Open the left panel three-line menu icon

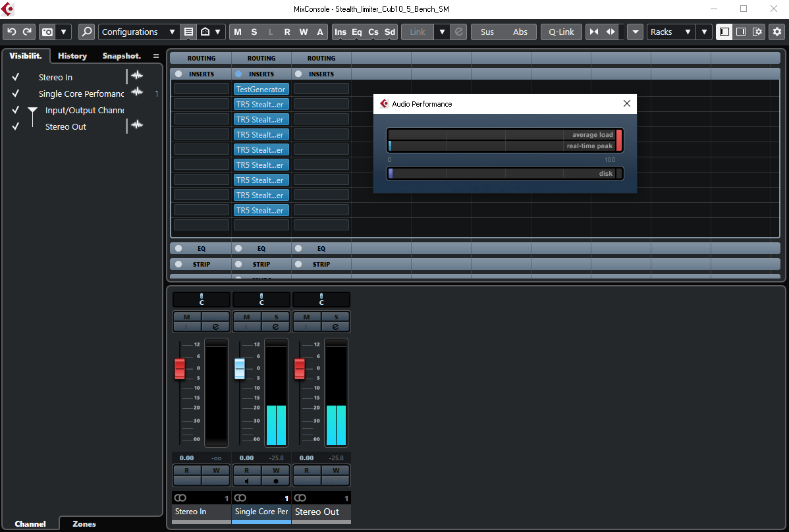click(x=156, y=56)
